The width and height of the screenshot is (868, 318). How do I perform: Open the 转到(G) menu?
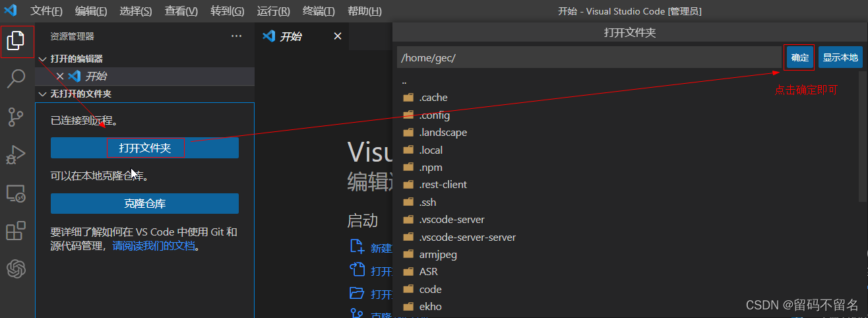tap(228, 11)
